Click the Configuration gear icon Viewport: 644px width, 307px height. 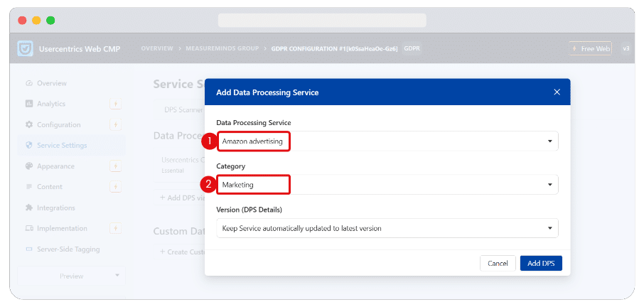(28, 125)
